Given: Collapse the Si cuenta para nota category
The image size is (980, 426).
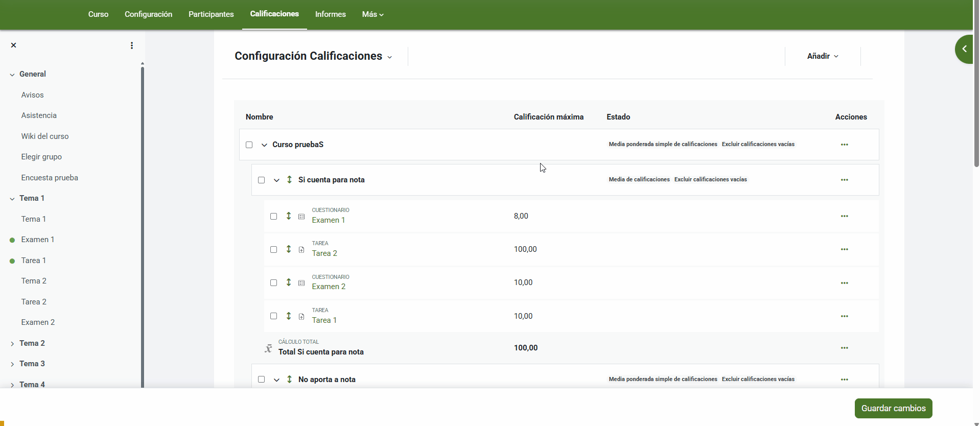Looking at the screenshot, I should click(276, 180).
